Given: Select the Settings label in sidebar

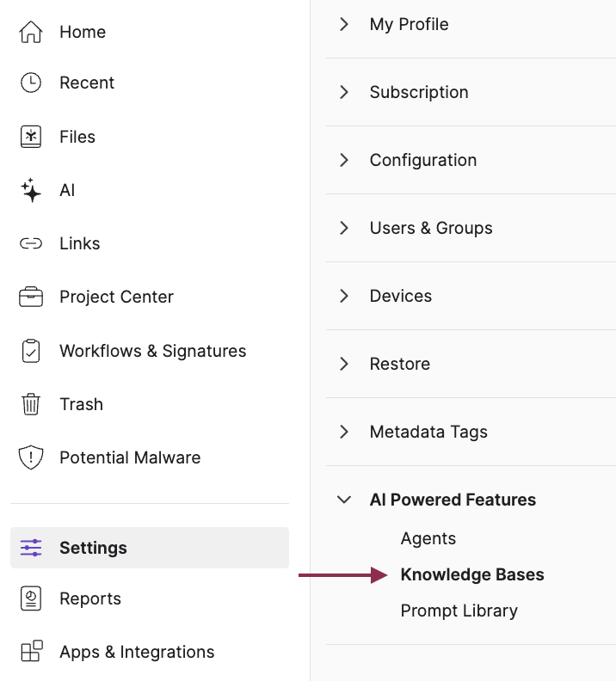Looking at the screenshot, I should [94, 548].
